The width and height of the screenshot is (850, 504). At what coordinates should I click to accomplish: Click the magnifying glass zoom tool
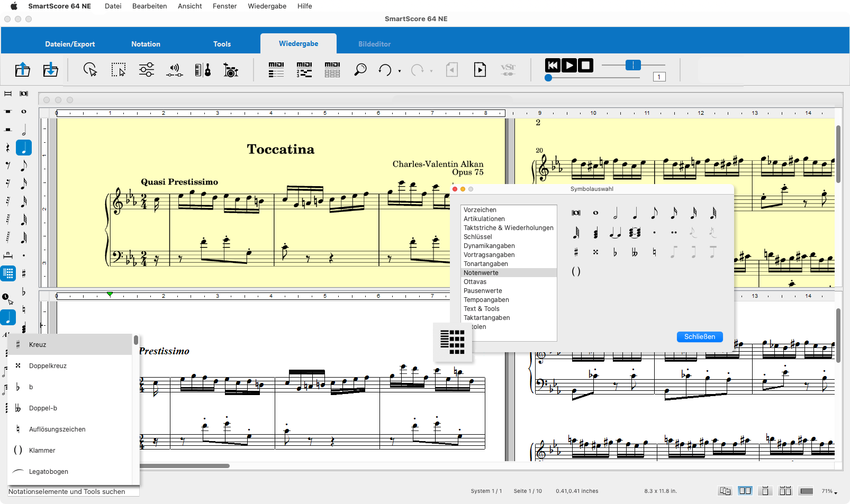360,70
